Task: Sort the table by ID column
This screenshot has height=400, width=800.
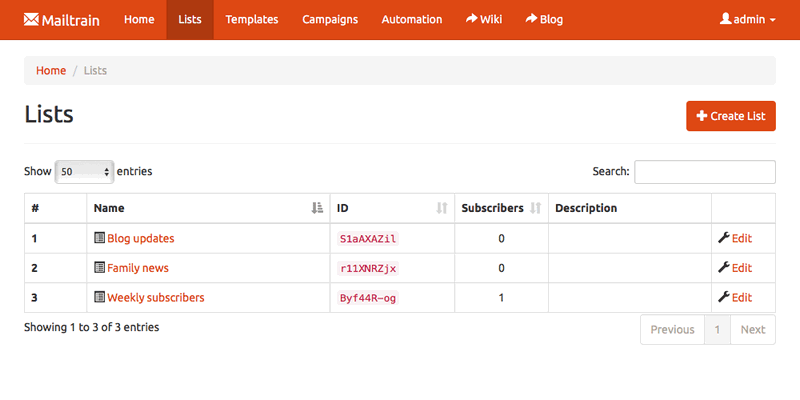Action: [442, 208]
